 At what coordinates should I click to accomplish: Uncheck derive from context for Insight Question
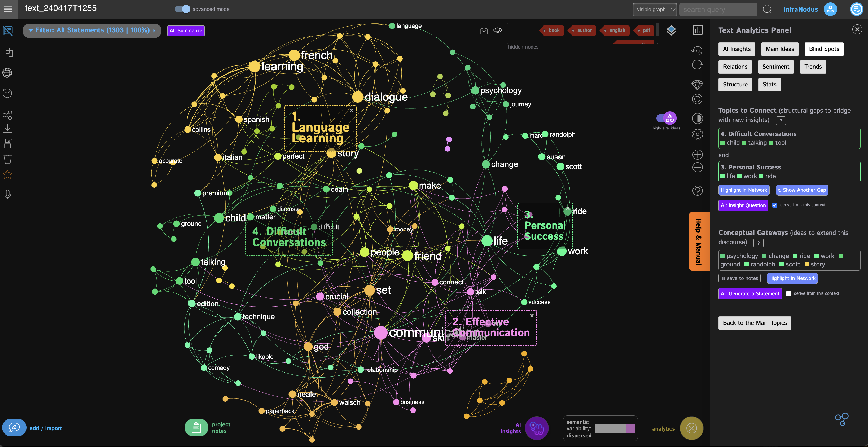(x=775, y=205)
